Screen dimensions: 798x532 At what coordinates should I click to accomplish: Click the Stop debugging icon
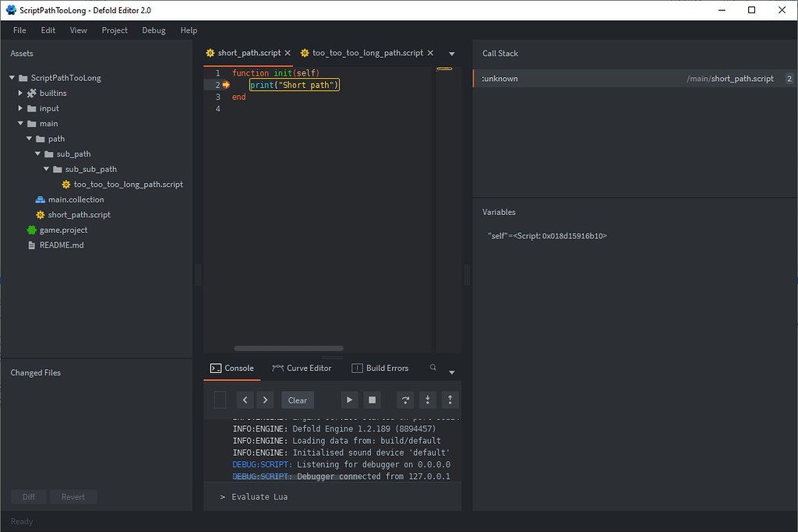[x=372, y=400]
